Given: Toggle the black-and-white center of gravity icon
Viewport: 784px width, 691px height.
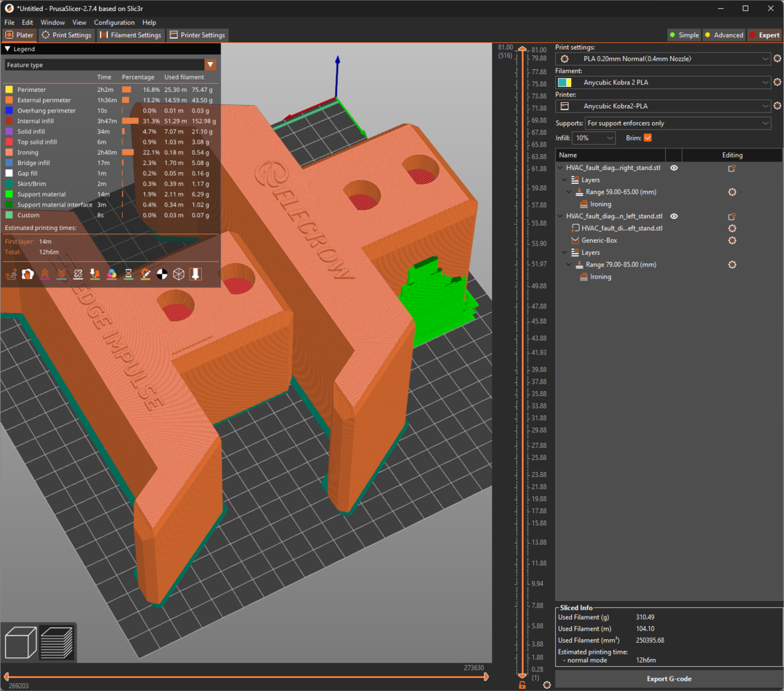Looking at the screenshot, I should (162, 274).
